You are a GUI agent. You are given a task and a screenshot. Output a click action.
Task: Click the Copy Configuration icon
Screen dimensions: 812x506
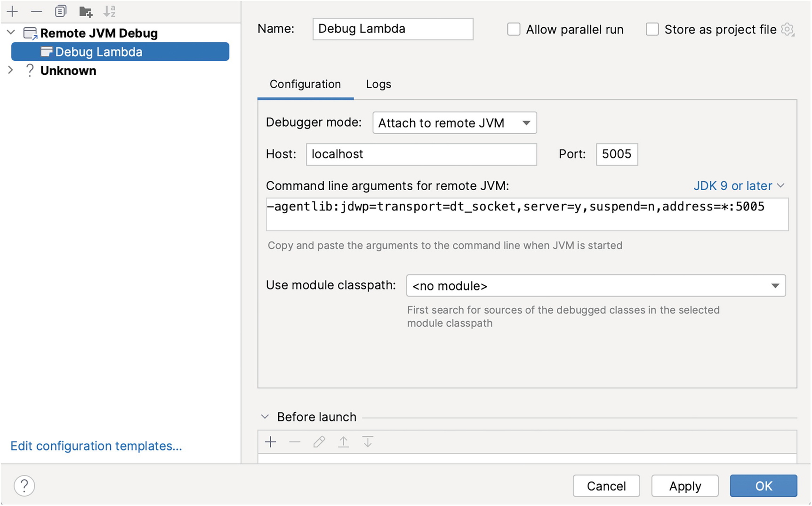click(x=61, y=11)
